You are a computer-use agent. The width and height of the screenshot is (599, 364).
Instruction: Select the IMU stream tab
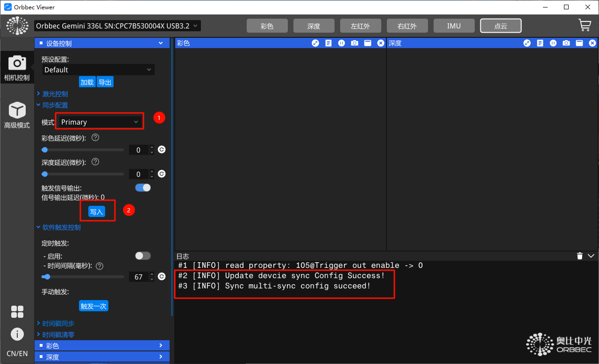point(454,26)
